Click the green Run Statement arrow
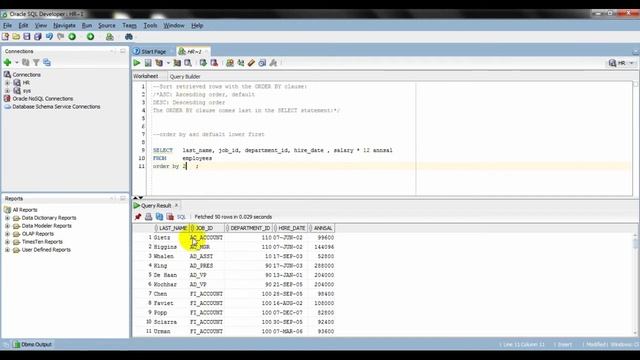 coord(137,63)
